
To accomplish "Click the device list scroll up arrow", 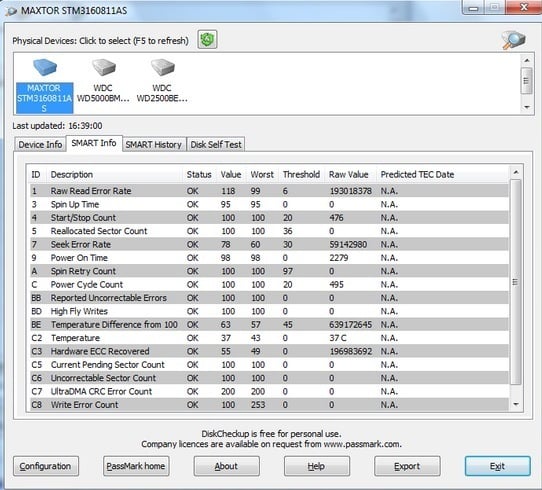I will click(526, 60).
